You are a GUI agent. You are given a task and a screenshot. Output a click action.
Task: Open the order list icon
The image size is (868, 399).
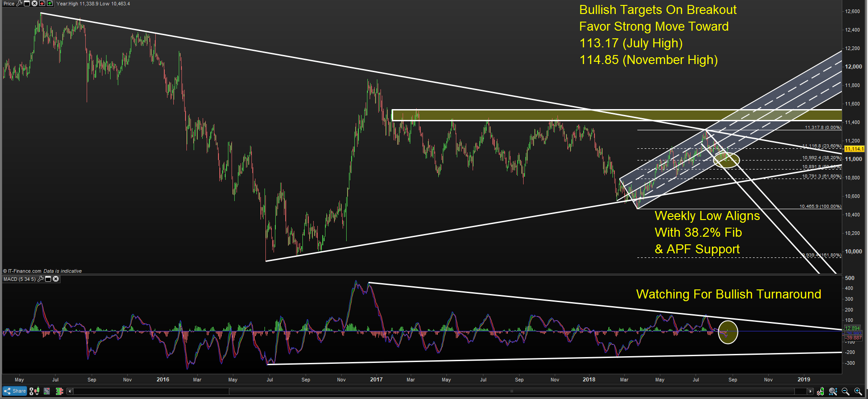[46, 391]
